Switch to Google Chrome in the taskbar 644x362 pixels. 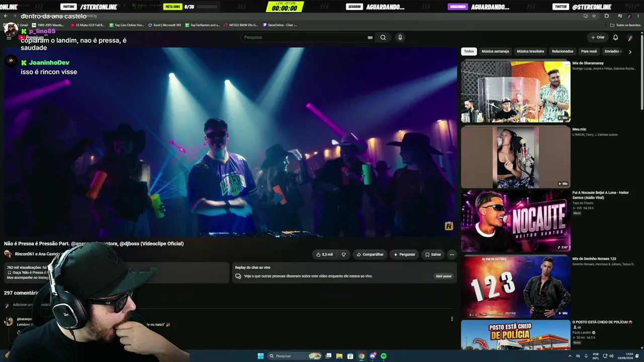pos(361,356)
